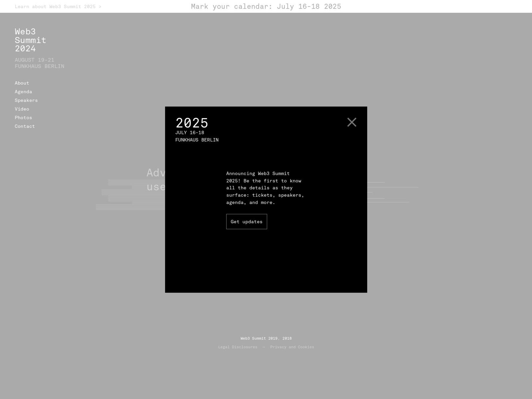Click the Legal Disclosures link
532x399 pixels.
click(x=238, y=347)
